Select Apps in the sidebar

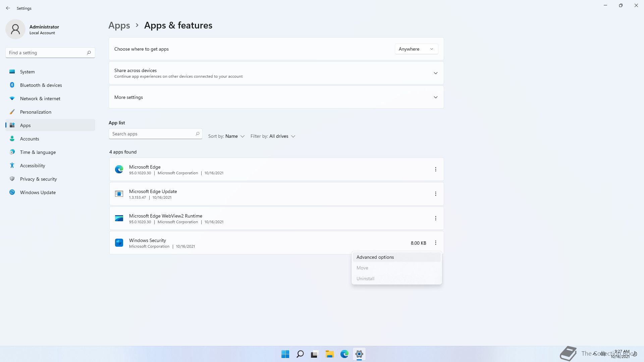click(50, 125)
